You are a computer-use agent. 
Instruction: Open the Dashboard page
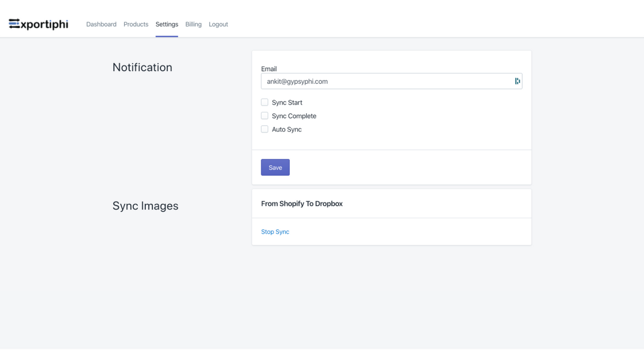pyautogui.click(x=101, y=24)
